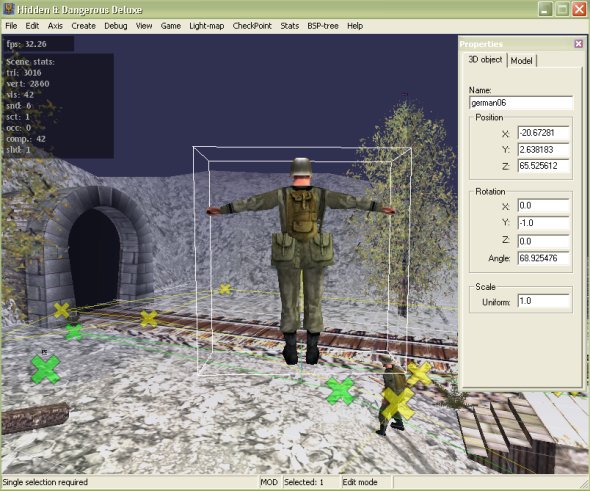Image resolution: width=590 pixels, height=491 pixels.
Task: Switch to the Model tab
Action: pos(521,61)
